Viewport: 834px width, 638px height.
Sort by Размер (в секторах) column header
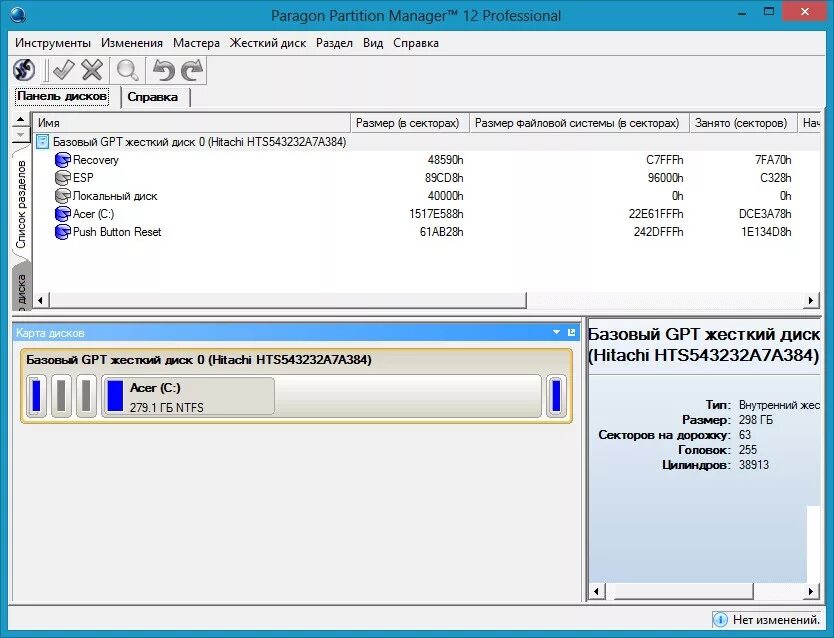pos(409,123)
